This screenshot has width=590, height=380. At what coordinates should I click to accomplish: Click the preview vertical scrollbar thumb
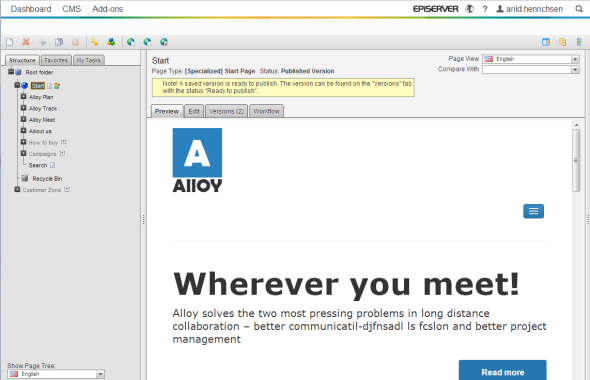[x=576, y=160]
